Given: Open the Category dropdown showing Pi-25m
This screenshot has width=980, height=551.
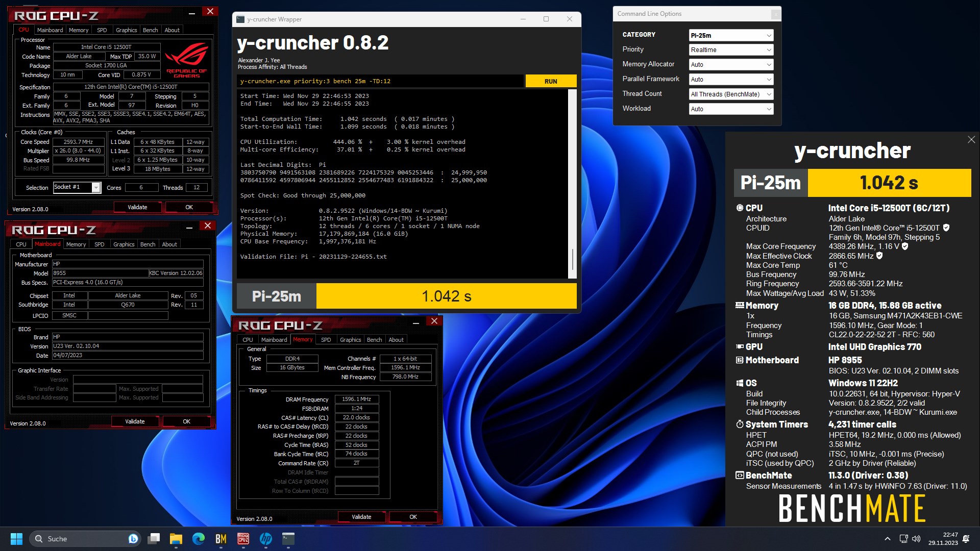Looking at the screenshot, I should 731,35.
